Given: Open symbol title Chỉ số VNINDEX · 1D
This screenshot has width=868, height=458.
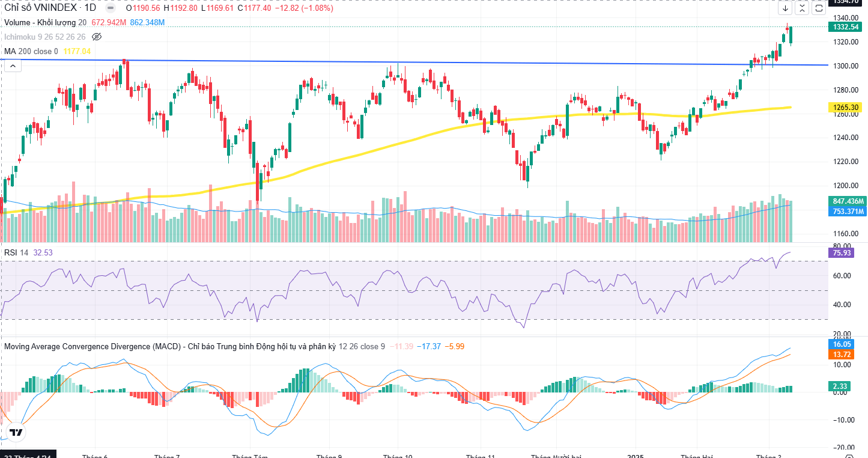Looking at the screenshot, I should (50, 8).
